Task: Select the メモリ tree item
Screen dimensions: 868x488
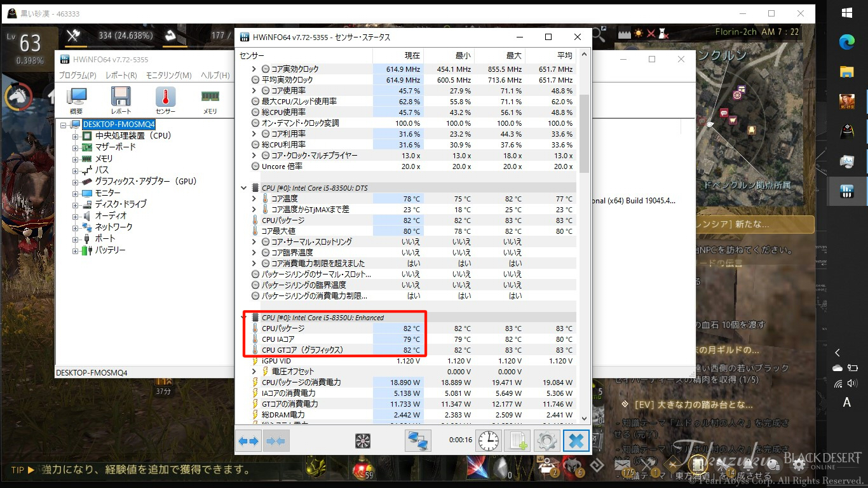Action: coord(104,159)
